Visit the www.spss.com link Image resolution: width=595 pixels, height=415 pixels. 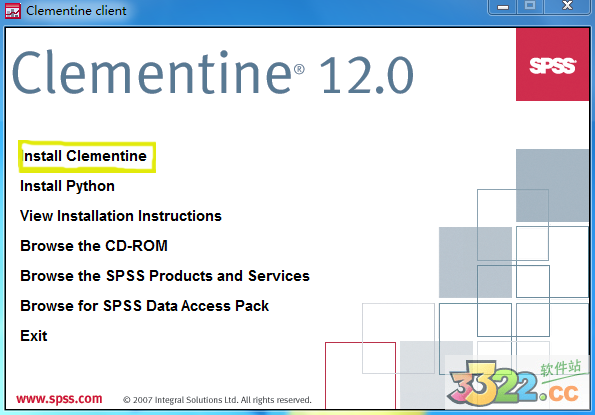(59, 399)
